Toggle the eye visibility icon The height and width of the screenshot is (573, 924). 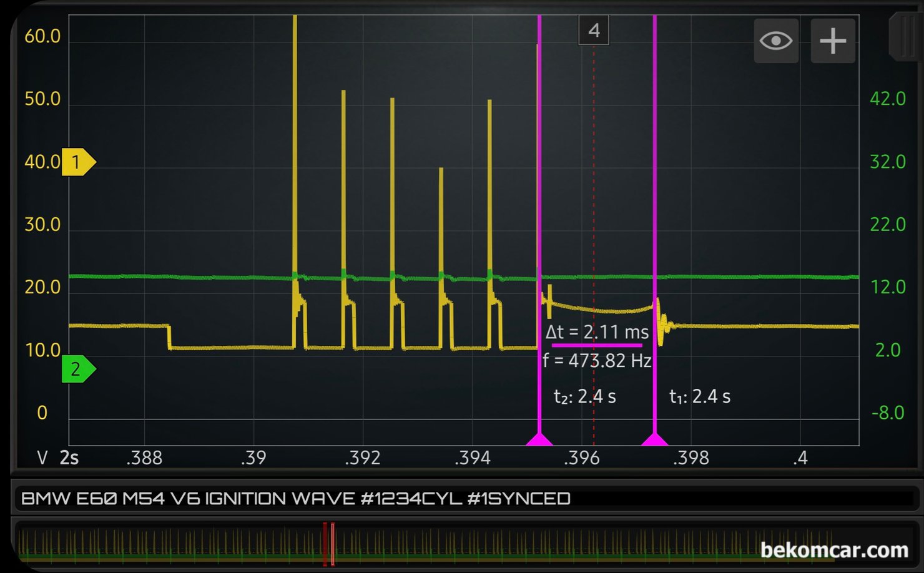coord(775,41)
